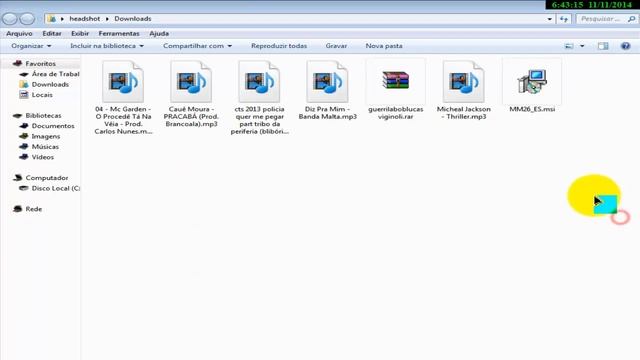640x360 pixels.
Task: Select Micheal Jackson Thriller mp3 icon
Action: coord(464,82)
